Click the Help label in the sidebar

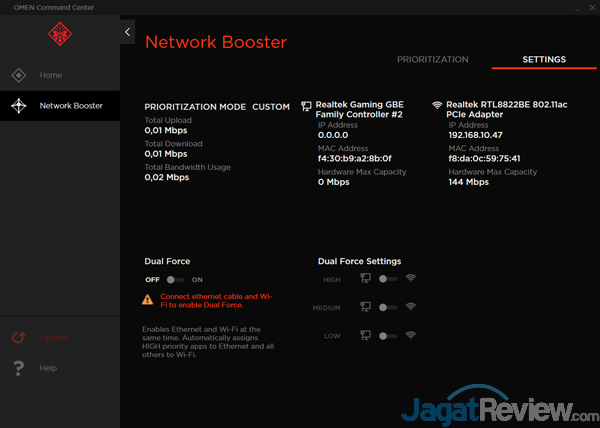click(x=48, y=368)
